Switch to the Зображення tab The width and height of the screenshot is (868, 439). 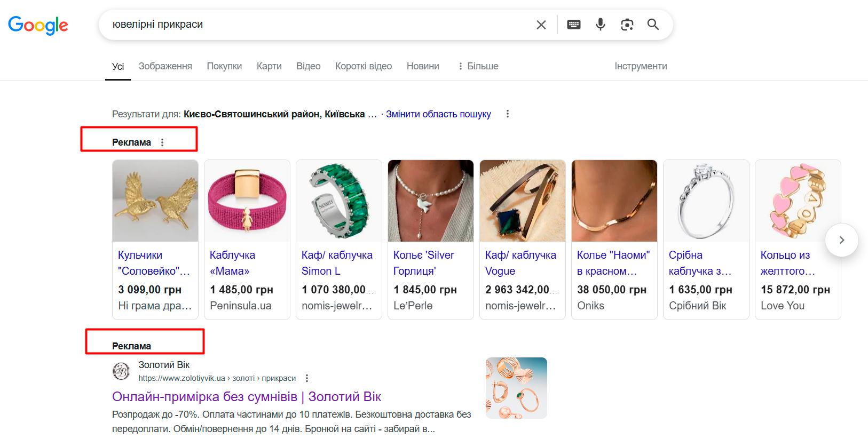click(x=165, y=66)
